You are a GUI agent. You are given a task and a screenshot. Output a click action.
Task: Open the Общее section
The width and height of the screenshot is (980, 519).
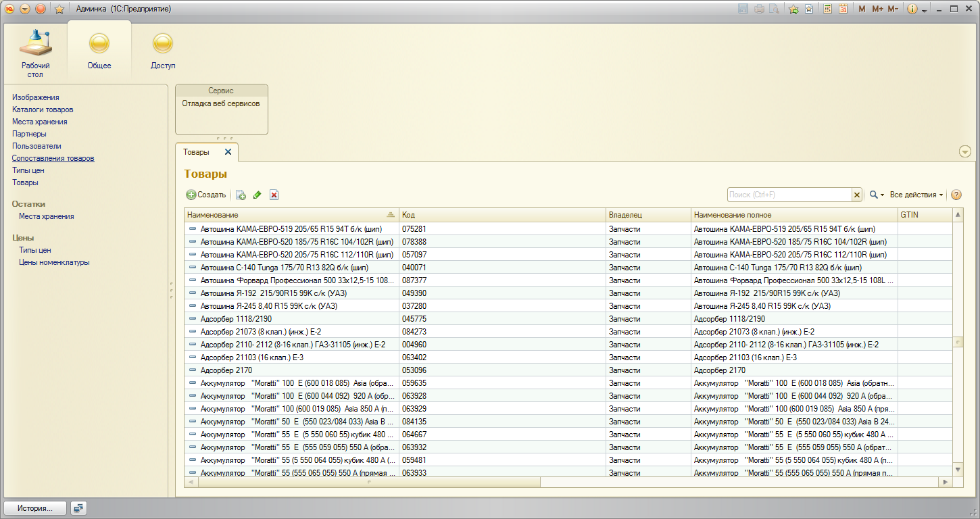99,50
